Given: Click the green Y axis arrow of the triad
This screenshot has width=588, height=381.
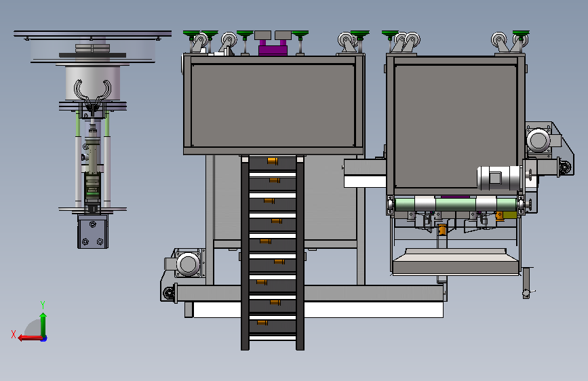Looking at the screenshot, I should pos(43,325).
